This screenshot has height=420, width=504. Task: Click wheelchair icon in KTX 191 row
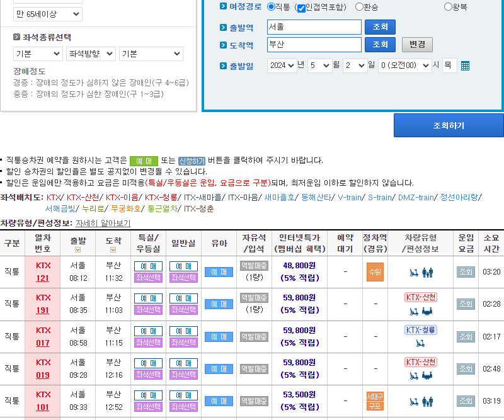[414, 311]
